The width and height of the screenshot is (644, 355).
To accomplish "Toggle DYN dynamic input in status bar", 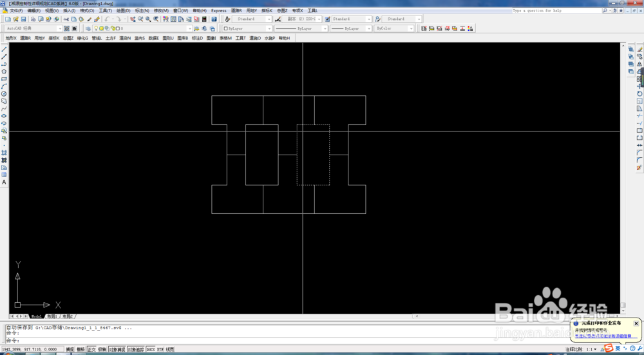I will click(x=160, y=349).
